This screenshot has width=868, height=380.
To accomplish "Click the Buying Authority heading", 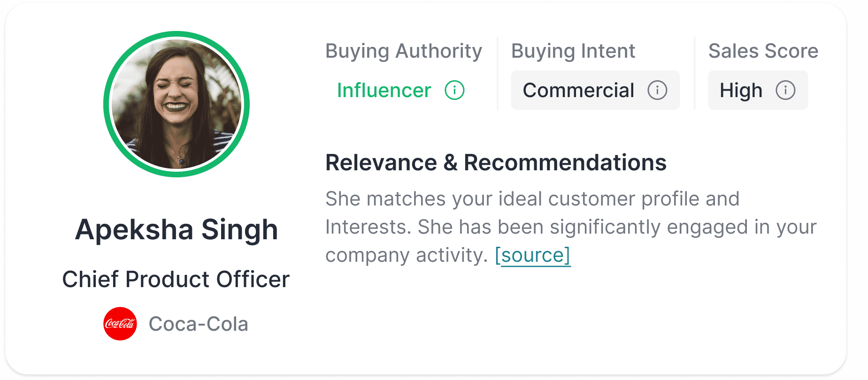I will click(404, 51).
